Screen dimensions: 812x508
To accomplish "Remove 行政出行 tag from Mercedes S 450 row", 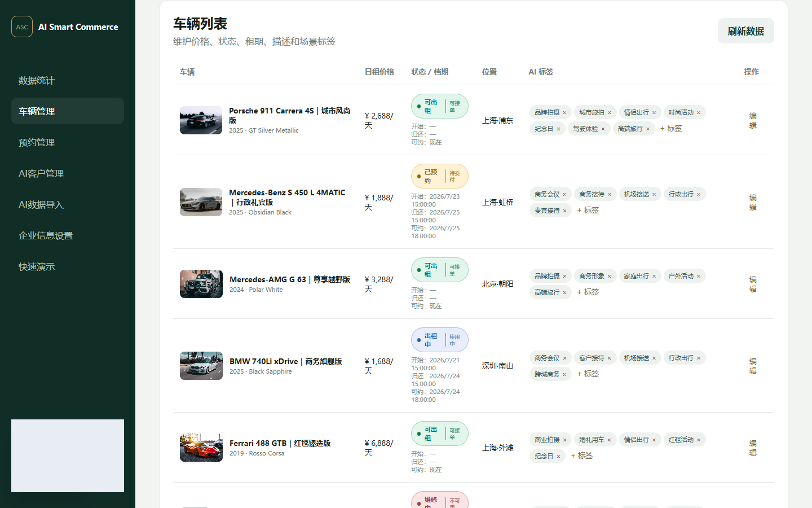I will pos(699,194).
